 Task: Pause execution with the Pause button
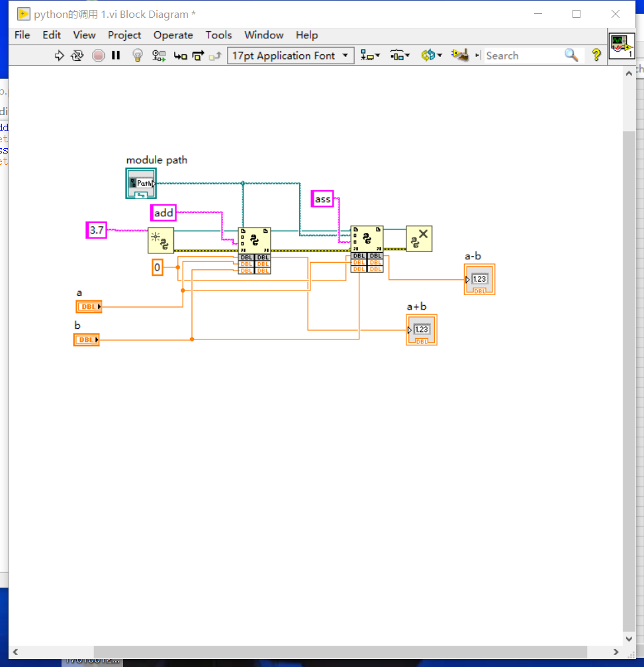(116, 56)
